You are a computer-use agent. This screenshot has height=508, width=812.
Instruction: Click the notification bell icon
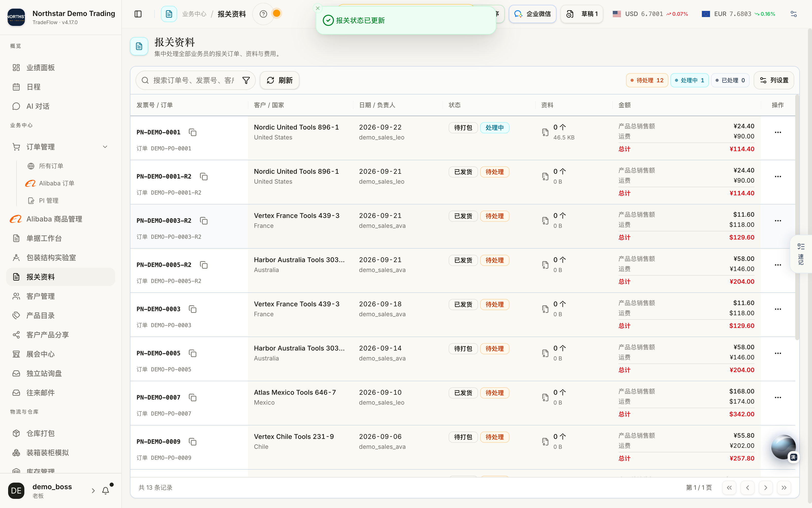pos(106,490)
